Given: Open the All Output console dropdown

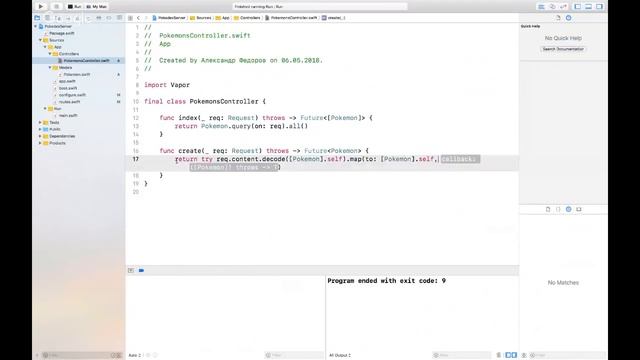Looking at the screenshot, I should pos(340,355).
